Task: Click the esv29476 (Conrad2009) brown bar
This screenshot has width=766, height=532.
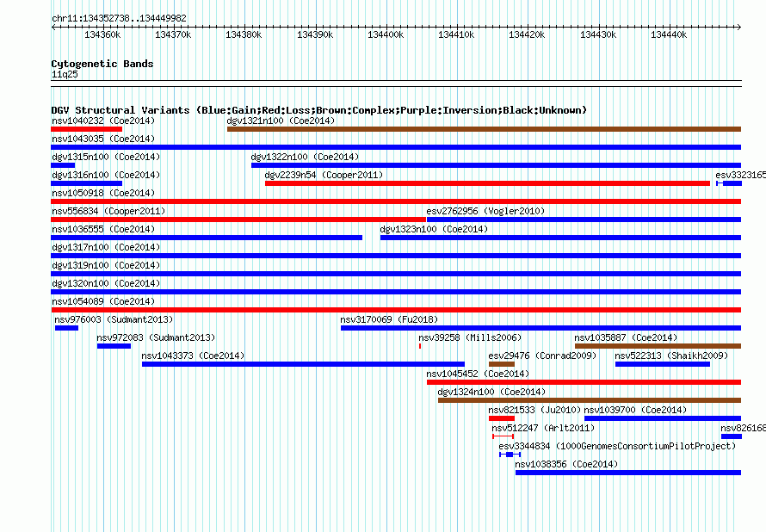Action: (502, 364)
